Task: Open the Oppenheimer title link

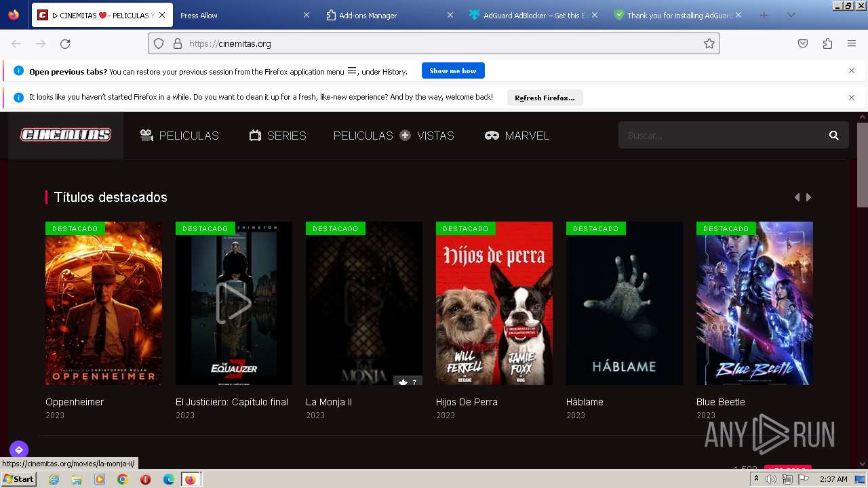Action: (75, 402)
